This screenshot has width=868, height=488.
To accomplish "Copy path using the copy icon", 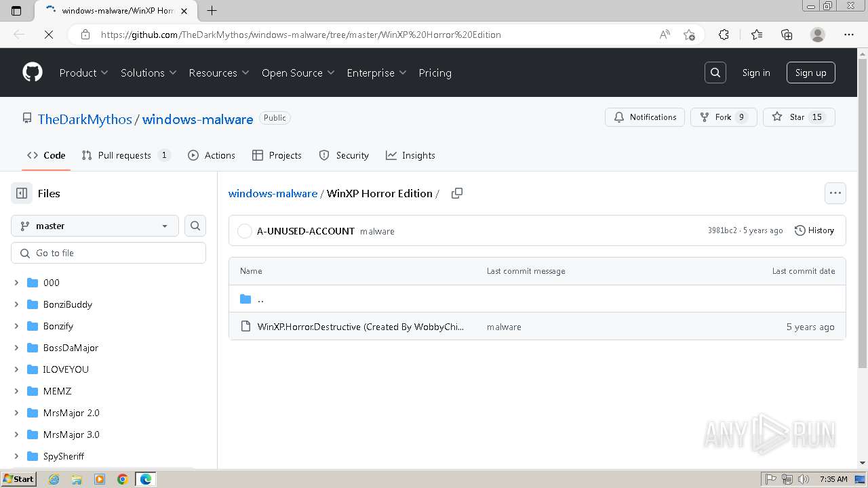I will point(457,193).
